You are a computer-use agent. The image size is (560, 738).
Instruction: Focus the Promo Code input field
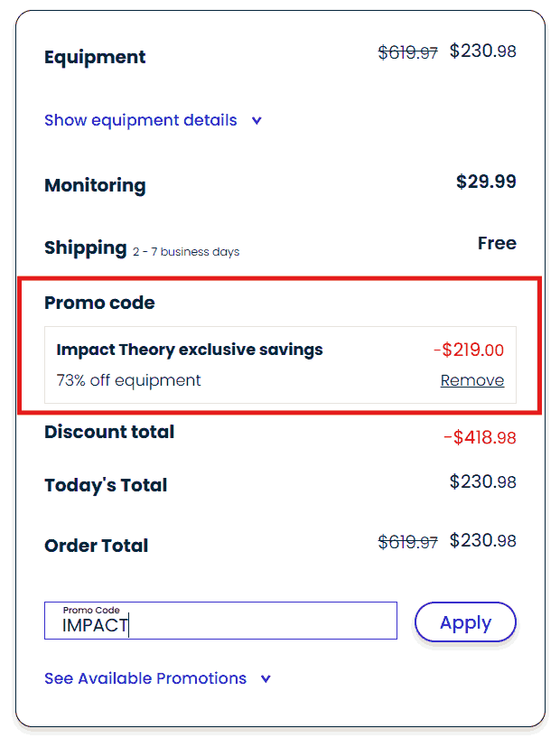coord(220,623)
